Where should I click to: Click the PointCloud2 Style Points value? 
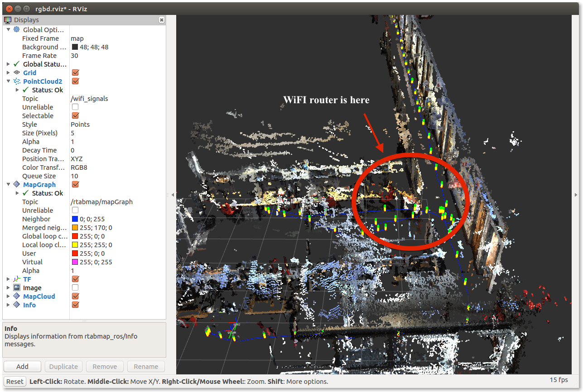point(80,124)
